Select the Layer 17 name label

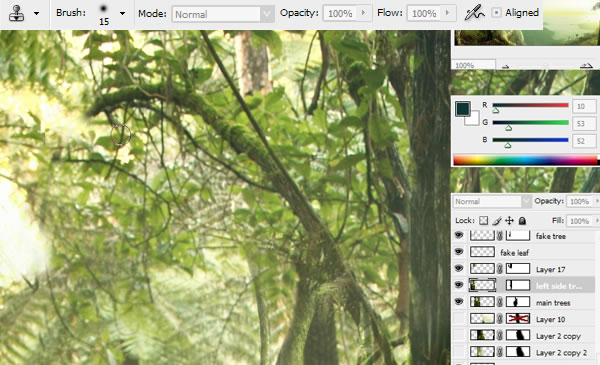click(551, 269)
